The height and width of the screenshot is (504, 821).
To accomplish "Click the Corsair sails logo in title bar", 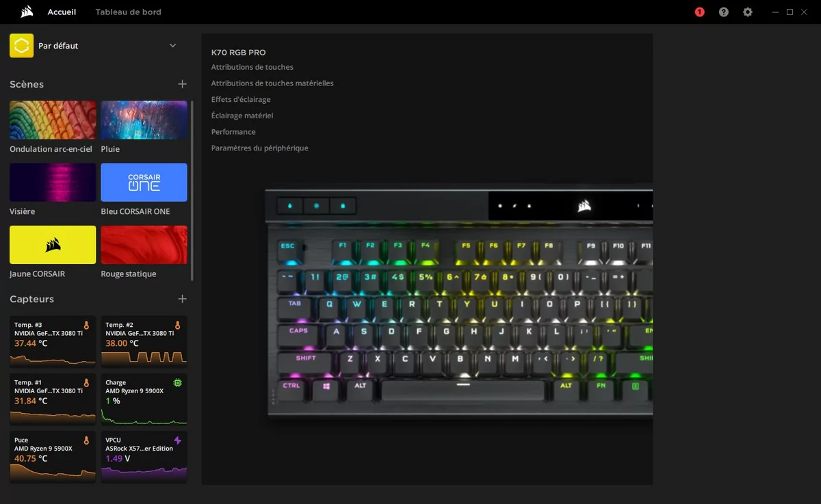I will click(27, 12).
